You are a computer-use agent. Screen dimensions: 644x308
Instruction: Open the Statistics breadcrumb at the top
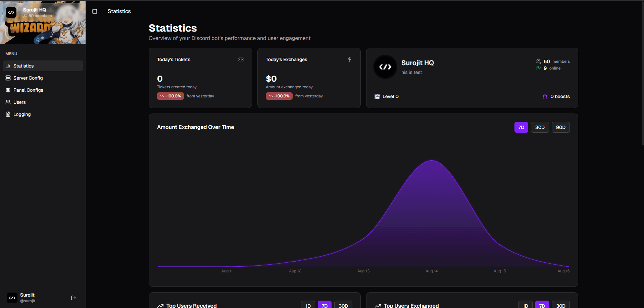click(119, 11)
